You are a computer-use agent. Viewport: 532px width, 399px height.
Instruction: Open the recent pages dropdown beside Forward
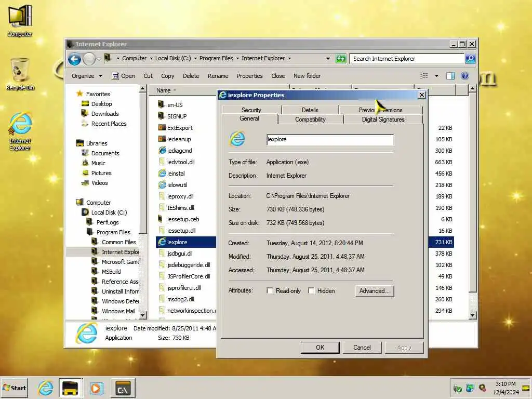pos(99,59)
